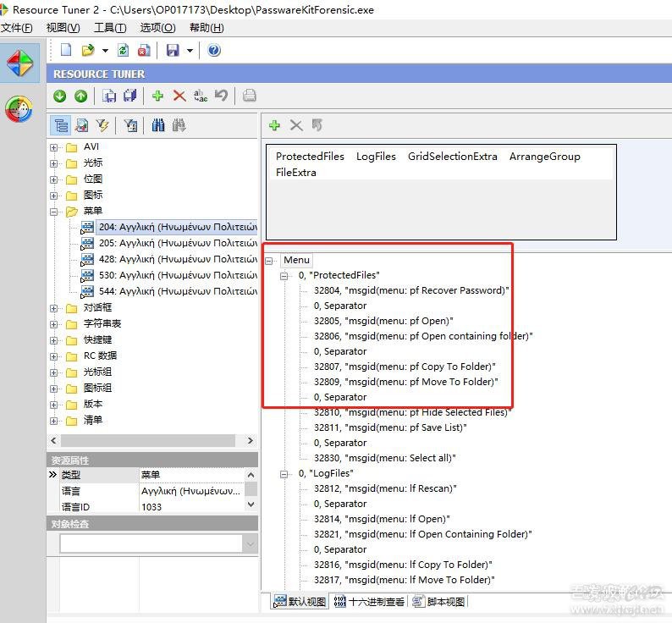Screen dimensions: 672x623
Task: Open the recent files dropdown arrow beside Open
Action: 105,51
